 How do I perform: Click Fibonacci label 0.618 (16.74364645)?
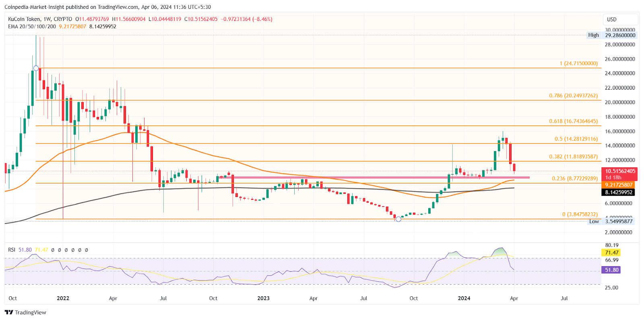pos(574,121)
